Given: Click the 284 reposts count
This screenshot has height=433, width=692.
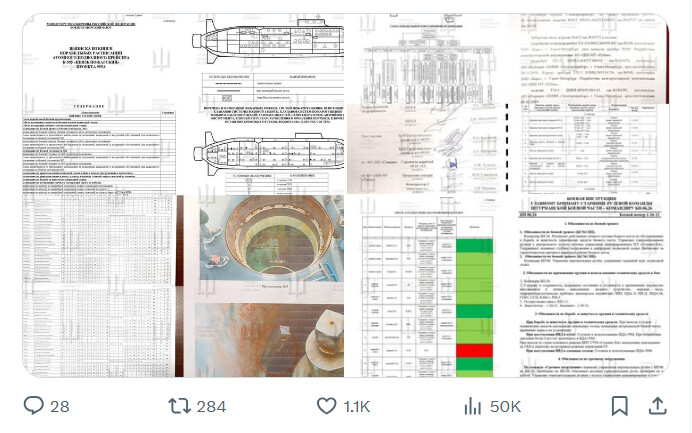Looking at the screenshot, I should click(211, 407).
